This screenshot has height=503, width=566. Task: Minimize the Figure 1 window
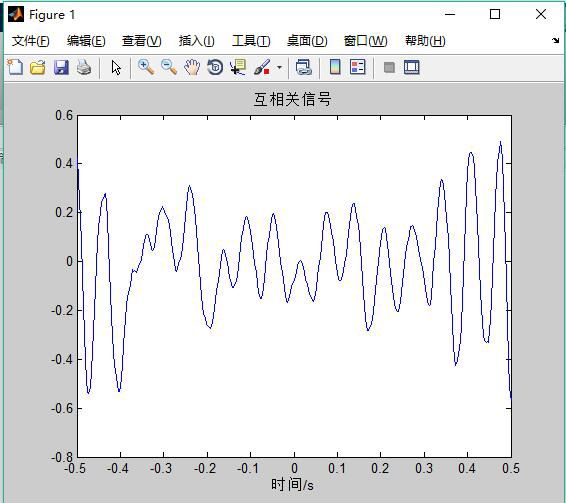point(450,14)
